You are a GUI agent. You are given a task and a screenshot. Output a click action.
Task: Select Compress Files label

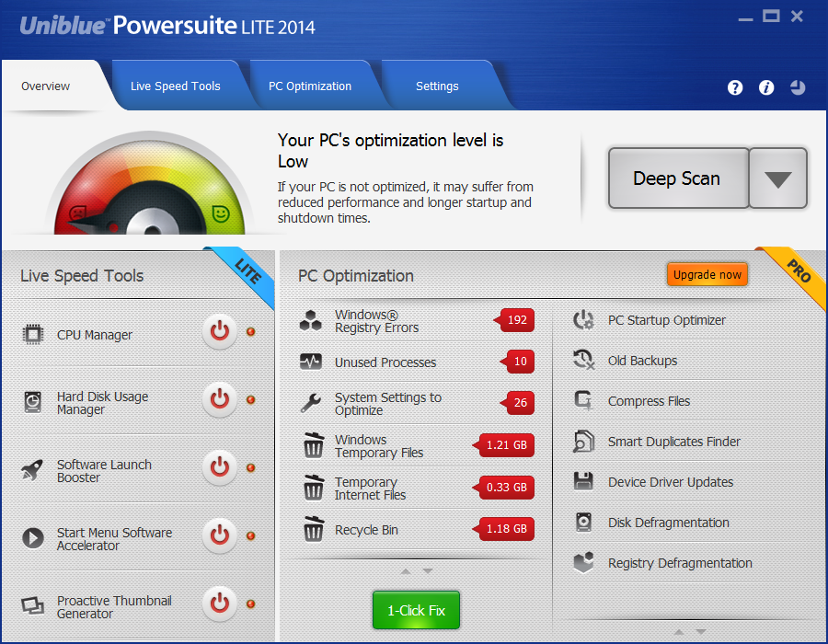click(649, 401)
